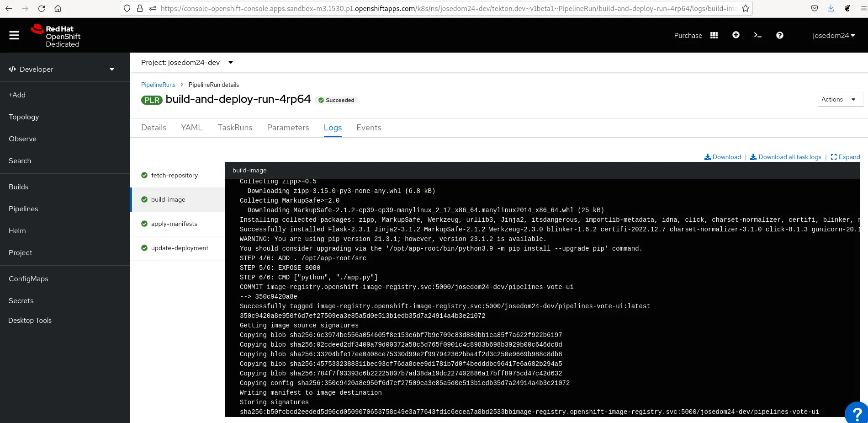Screen dimensions: 868x423
Task: Click the floating blue help button
Action: tap(857, 413)
